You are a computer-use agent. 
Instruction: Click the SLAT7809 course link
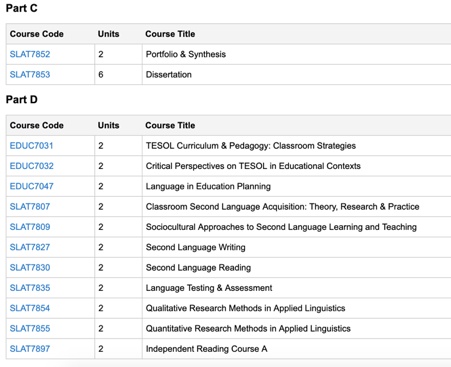click(30, 227)
